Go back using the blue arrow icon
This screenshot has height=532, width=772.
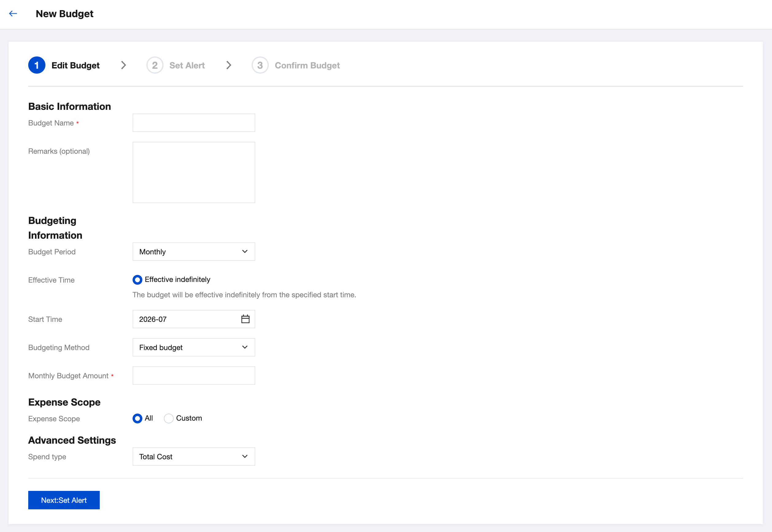click(13, 14)
